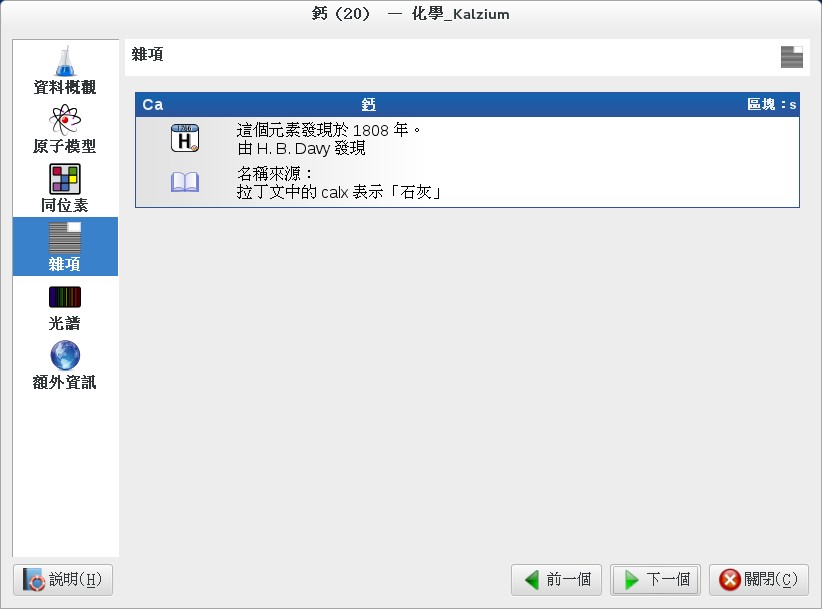The width and height of the screenshot is (822, 609).
Task: Click the 區塊：s label in header
Action: click(774, 103)
